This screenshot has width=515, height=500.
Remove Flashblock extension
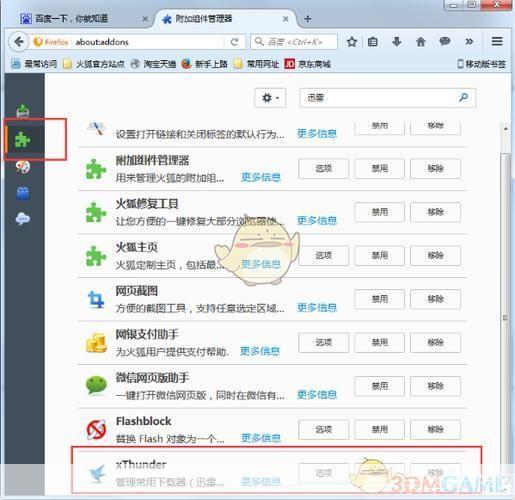[x=435, y=429]
